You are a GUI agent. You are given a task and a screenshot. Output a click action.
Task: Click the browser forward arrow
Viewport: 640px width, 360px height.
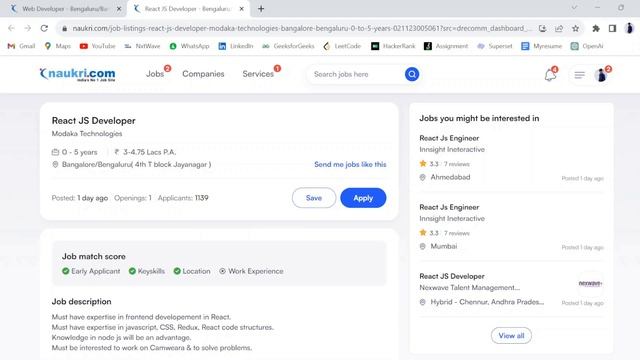click(x=28, y=28)
